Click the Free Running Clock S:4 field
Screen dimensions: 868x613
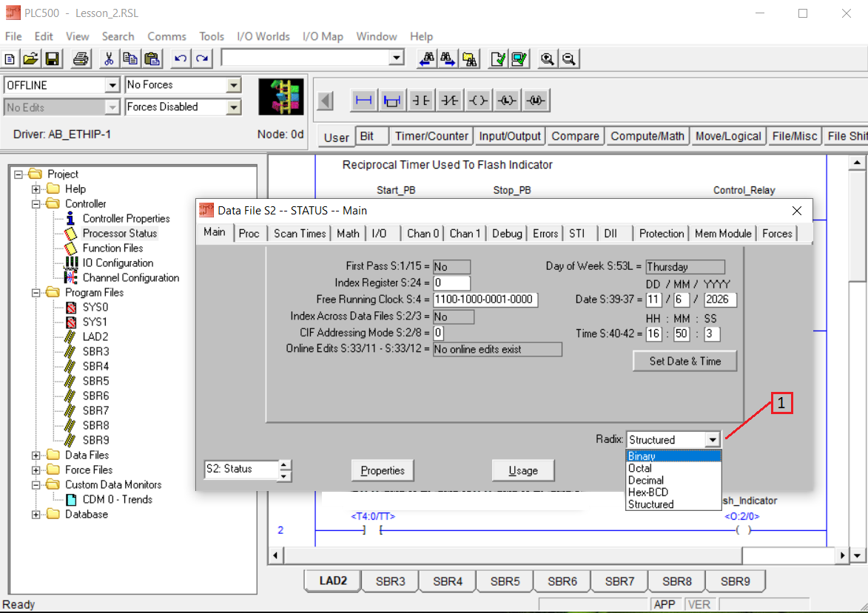point(485,299)
